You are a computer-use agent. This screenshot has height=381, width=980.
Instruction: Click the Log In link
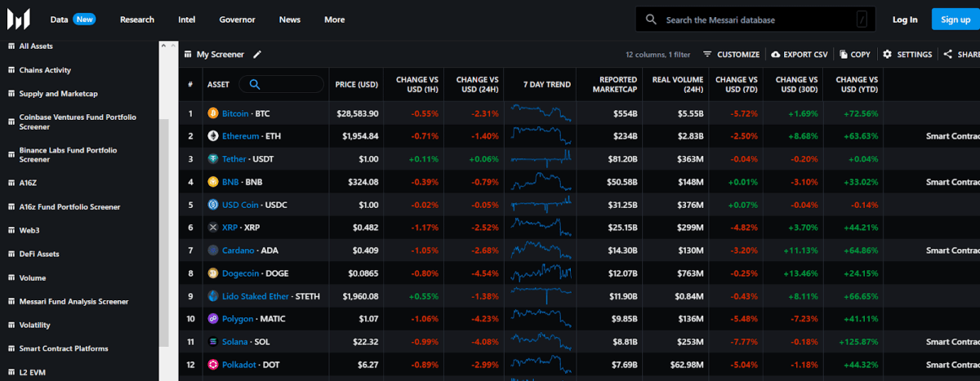(x=904, y=20)
